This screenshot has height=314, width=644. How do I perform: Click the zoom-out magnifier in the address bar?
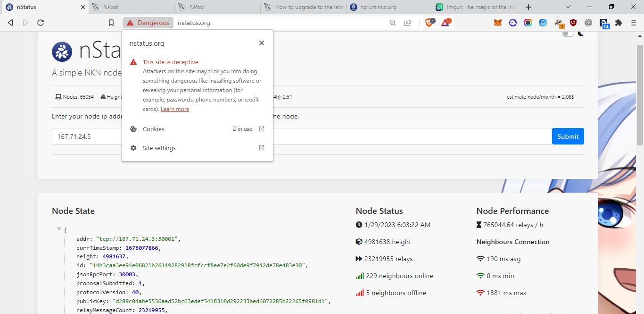(392, 23)
